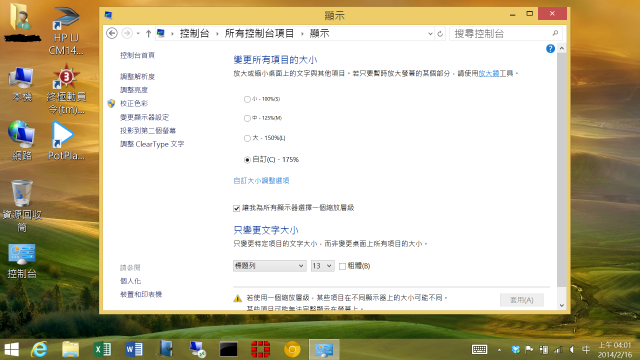Click the scrollbar up arrow
This screenshot has height=360, width=640.
pyautogui.click(x=562, y=49)
